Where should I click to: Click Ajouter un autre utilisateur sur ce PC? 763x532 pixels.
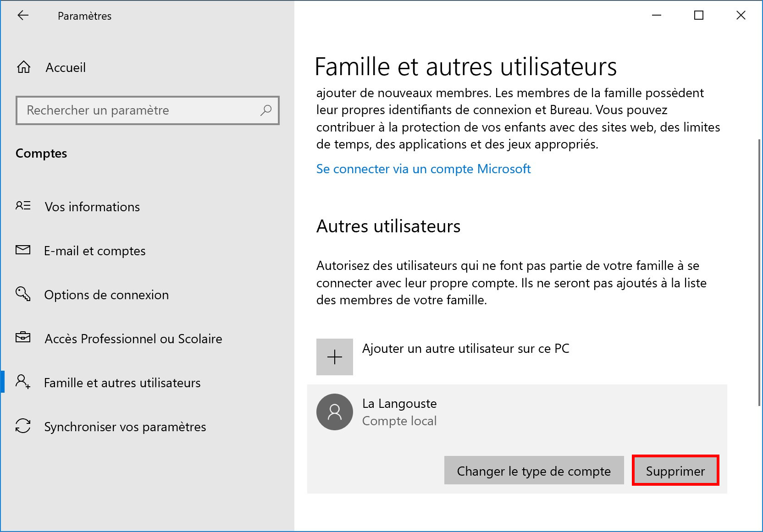(x=465, y=349)
